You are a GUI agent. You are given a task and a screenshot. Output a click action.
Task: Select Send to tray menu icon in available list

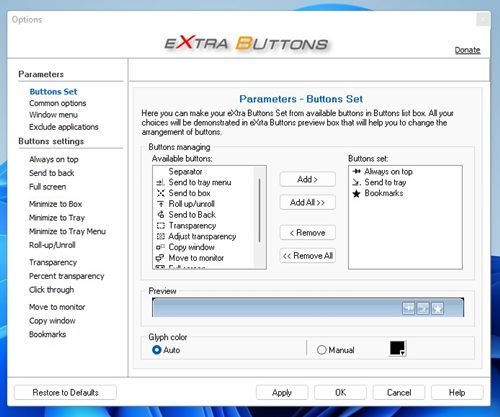click(x=161, y=182)
